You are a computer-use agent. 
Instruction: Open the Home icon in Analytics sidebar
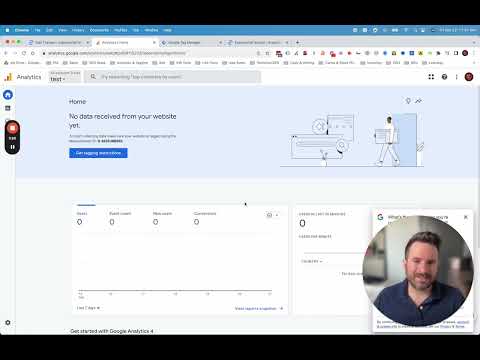tap(8, 95)
